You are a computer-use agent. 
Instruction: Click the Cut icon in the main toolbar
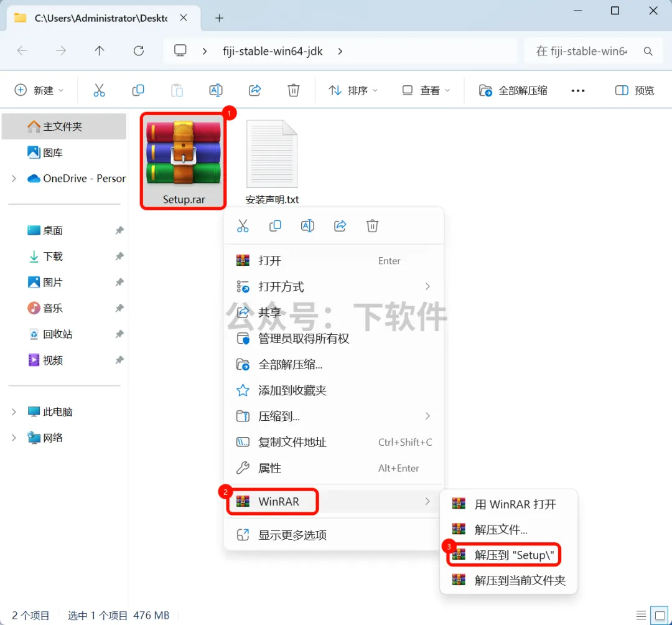coord(99,90)
